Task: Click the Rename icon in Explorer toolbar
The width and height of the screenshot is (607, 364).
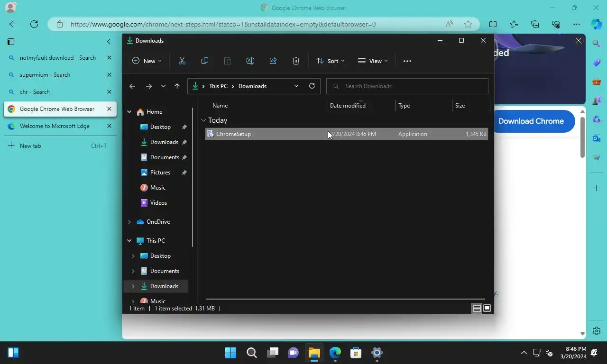Action: 250,61
